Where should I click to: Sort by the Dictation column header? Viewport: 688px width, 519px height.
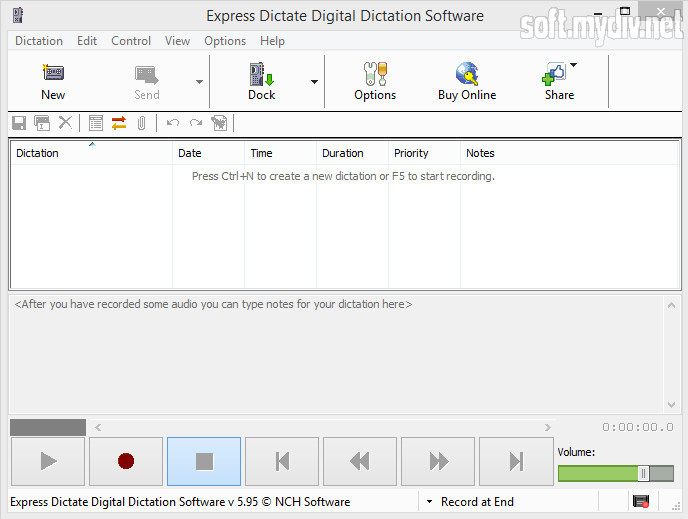click(92, 153)
